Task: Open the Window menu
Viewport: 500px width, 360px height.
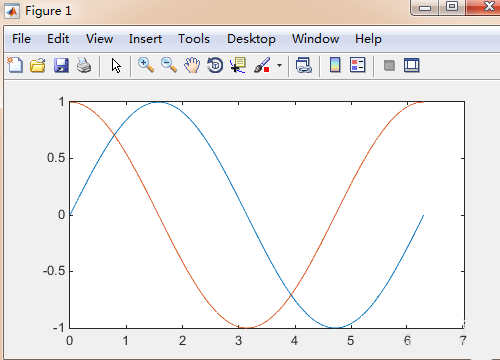Action: coord(315,39)
